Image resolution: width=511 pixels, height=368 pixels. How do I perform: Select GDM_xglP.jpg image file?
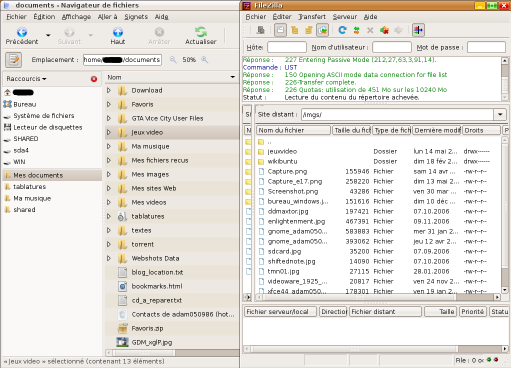152,342
